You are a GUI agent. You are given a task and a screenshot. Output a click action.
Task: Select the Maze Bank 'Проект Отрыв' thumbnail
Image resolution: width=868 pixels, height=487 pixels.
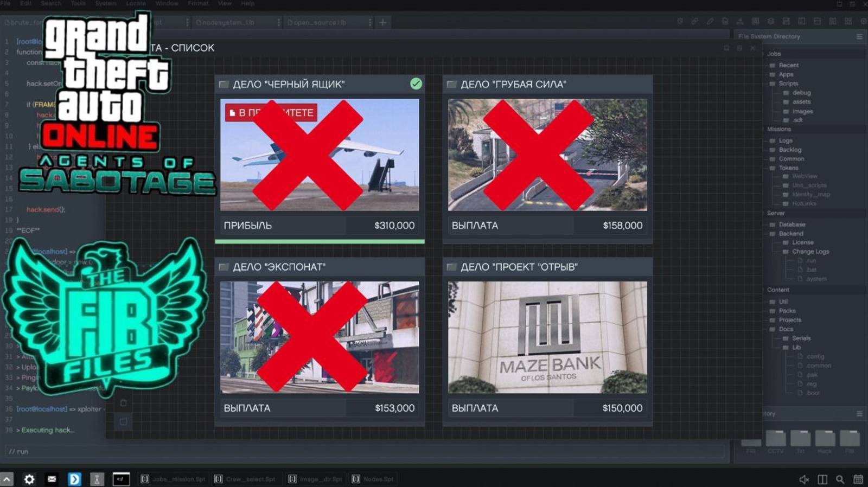(547, 337)
